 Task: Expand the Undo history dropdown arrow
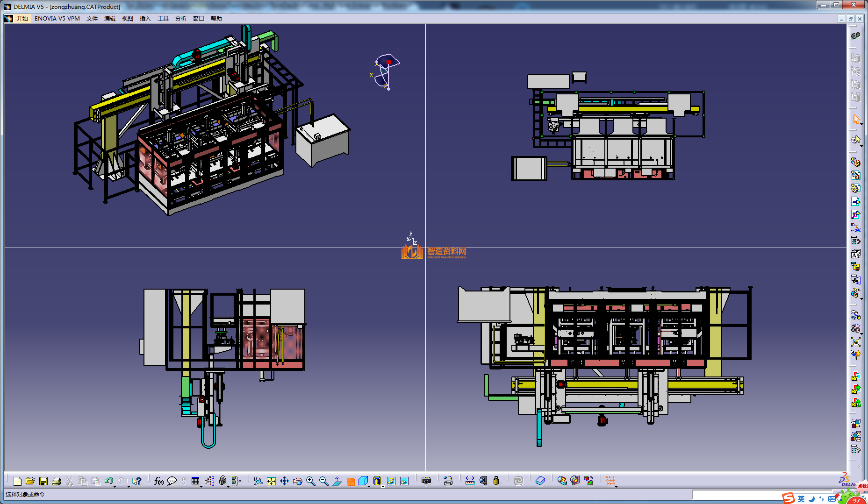tap(115, 486)
